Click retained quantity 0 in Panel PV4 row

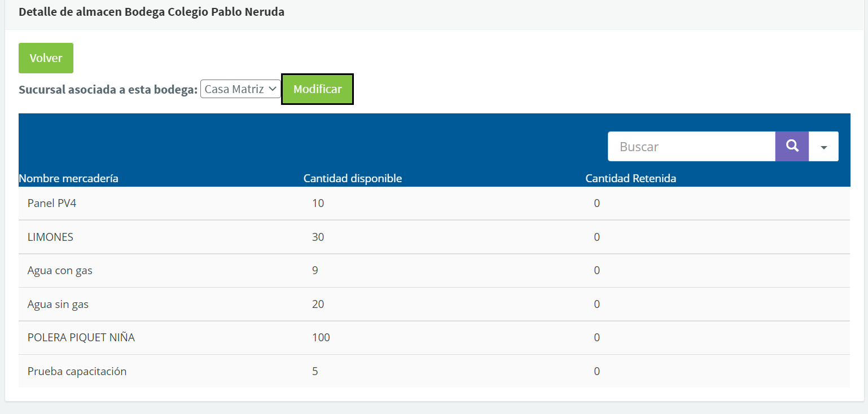tap(597, 203)
